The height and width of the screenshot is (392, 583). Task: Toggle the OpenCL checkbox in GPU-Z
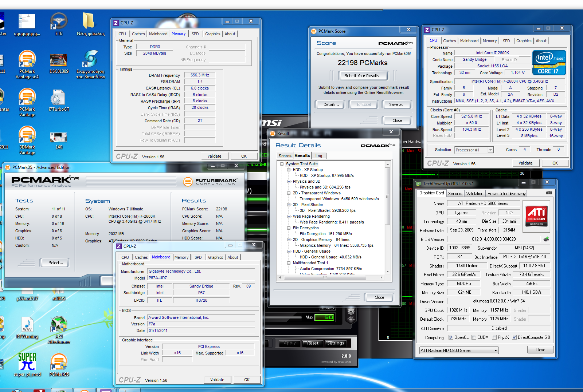(x=451, y=337)
